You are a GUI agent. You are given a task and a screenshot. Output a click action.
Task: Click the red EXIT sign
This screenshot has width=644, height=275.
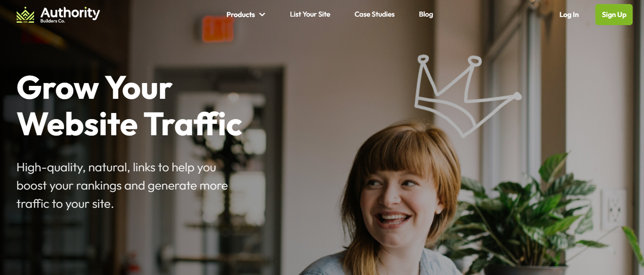click(218, 29)
